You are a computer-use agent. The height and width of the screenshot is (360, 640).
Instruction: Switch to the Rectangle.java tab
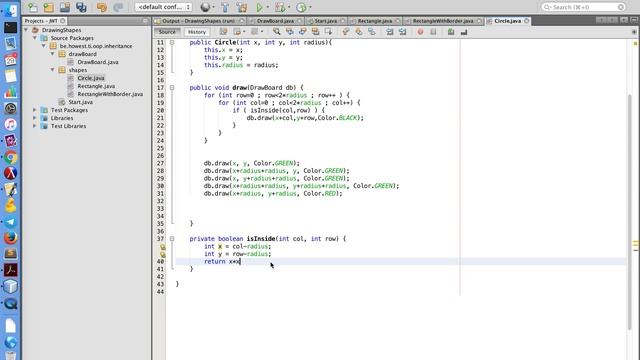(x=375, y=21)
